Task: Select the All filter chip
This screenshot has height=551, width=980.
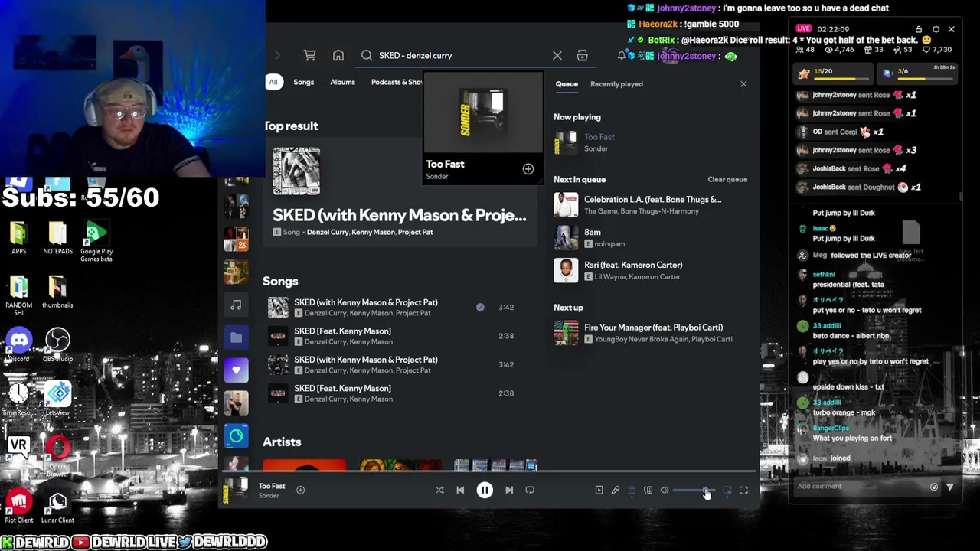Action: coord(273,82)
